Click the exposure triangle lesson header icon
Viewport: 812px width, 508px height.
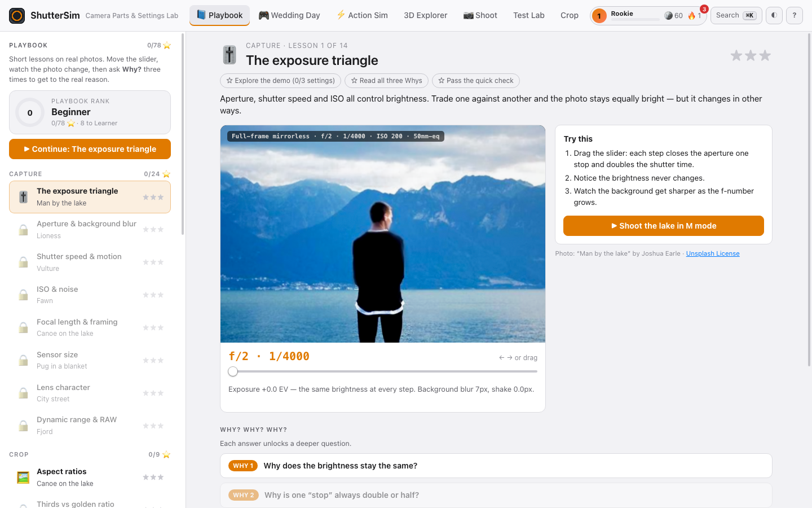[230, 55]
